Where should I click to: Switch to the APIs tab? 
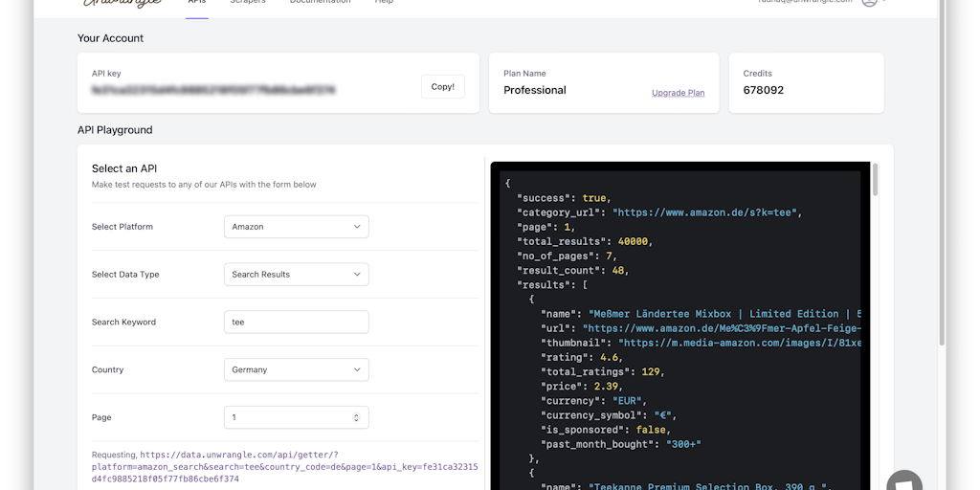click(x=196, y=3)
